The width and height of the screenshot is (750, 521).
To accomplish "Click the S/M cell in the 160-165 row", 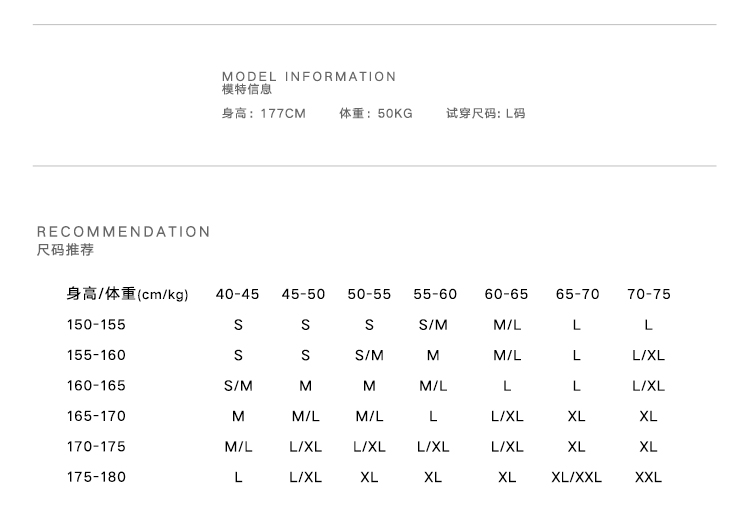I will (x=238, y=386).
